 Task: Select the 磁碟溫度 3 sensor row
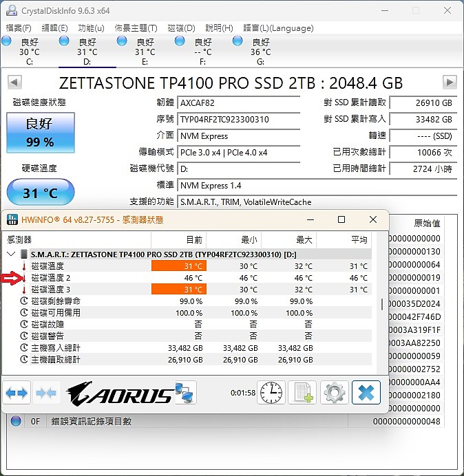194,290
